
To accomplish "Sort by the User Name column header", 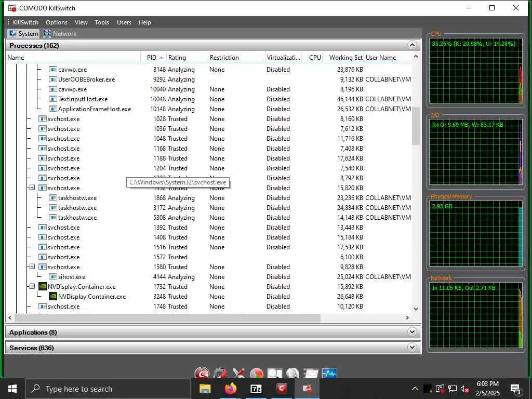I will [x=388, y=57].
